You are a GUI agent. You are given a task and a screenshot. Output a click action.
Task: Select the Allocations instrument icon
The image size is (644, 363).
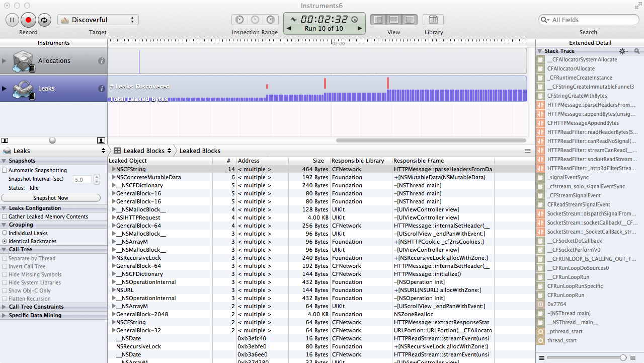tap(23, 61)
